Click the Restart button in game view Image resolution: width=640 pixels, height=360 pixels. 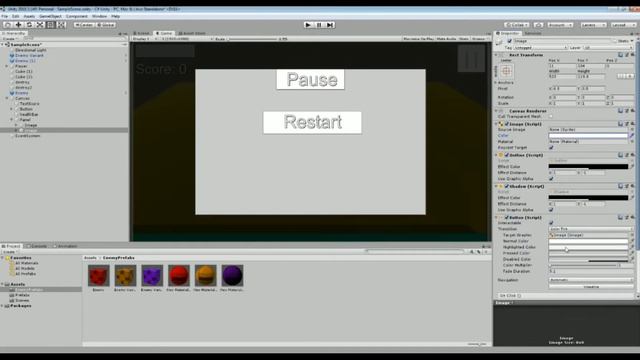312,122
